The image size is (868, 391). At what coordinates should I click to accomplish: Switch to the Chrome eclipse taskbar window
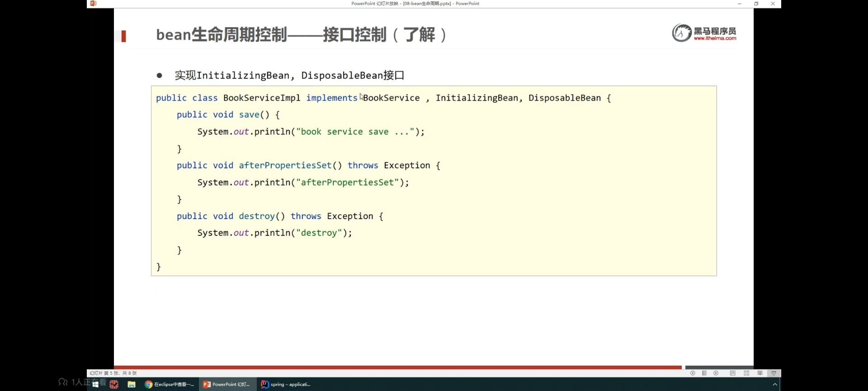[x=170, y=384]
